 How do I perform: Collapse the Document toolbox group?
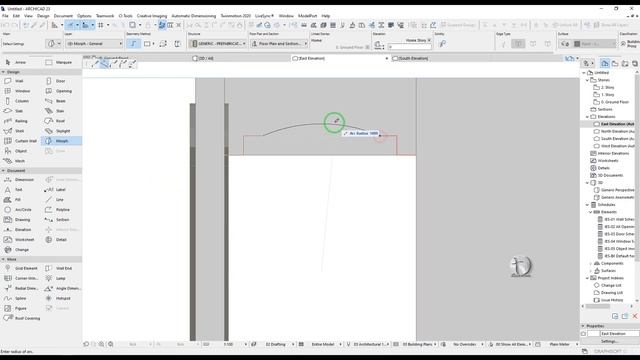pyautogui.click(x=3, y=171)
